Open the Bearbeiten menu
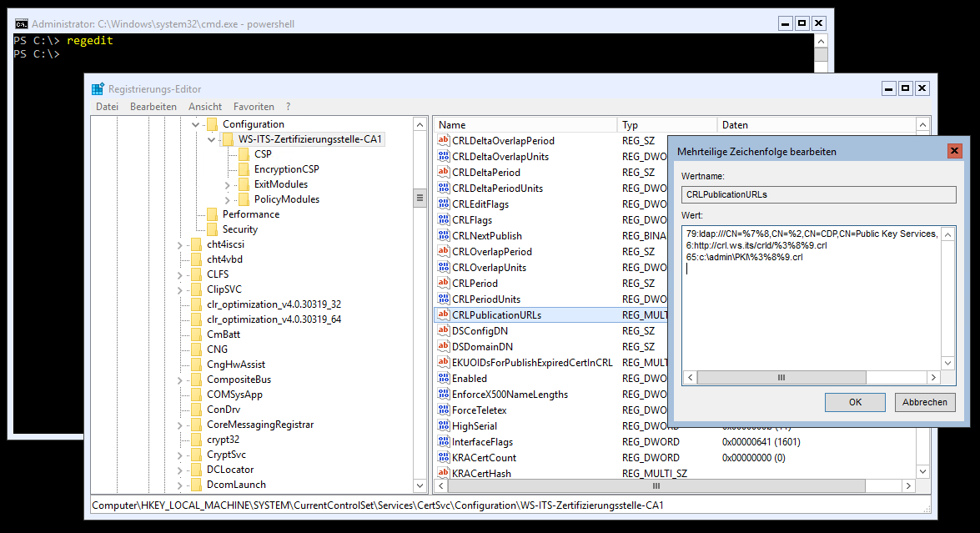This screenshot has height=533, width=980. click(153, 106)
